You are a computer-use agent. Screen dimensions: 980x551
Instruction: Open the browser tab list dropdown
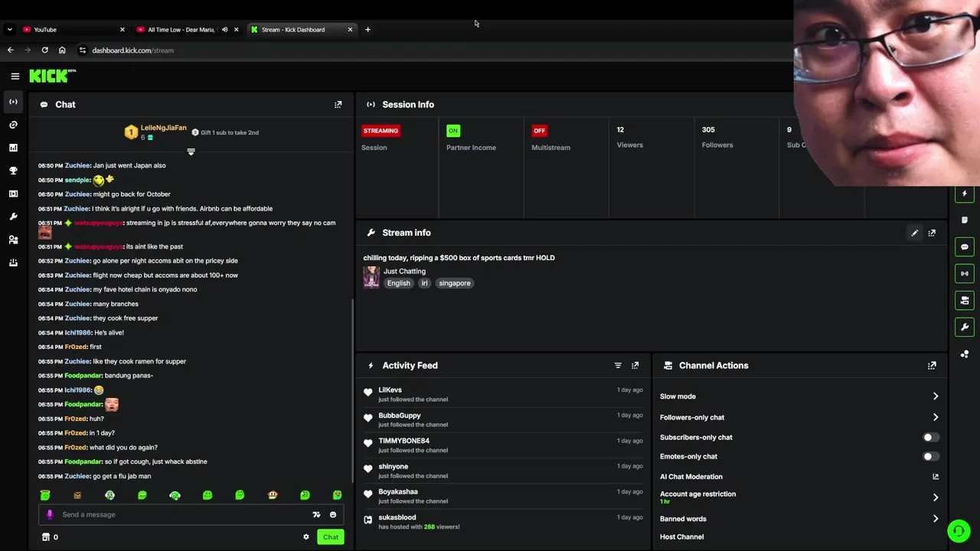tap(9, 30)
